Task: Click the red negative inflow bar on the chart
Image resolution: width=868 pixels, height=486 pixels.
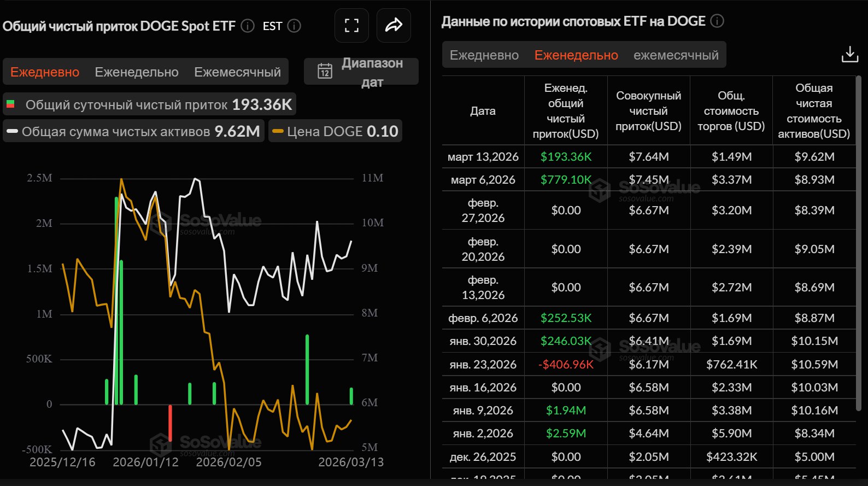Action: click(x=171, y=423)
